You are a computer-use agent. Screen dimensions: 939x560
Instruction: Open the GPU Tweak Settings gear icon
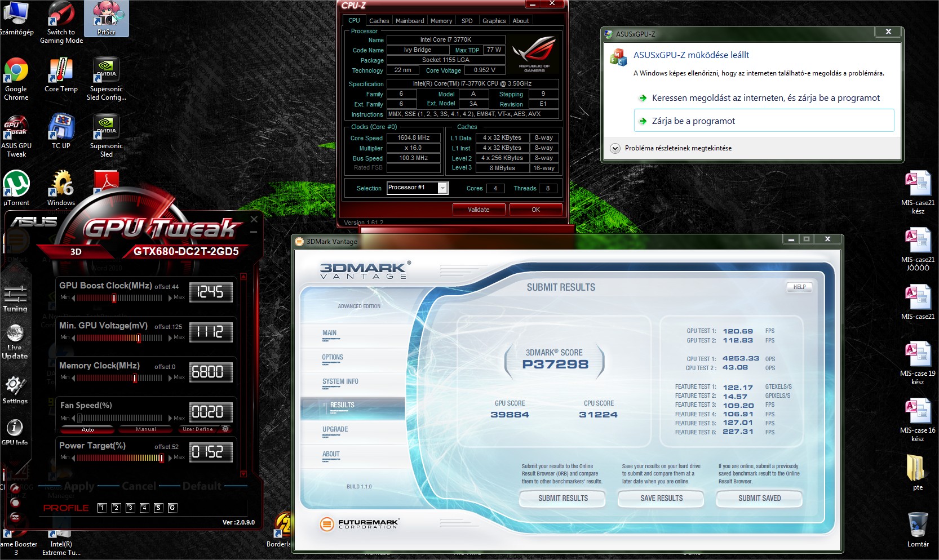point(15,390)
